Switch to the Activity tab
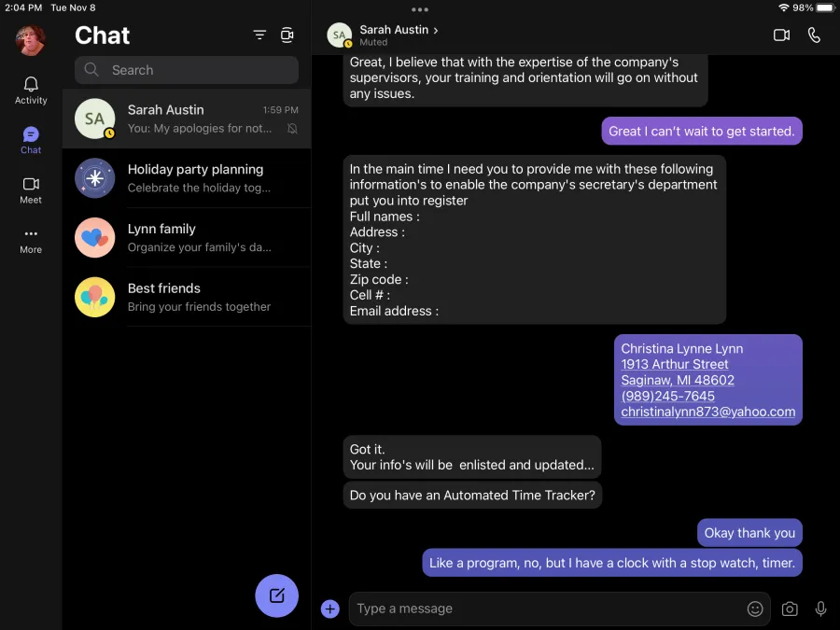Screen dimensions: 840x630 (31, 90)
